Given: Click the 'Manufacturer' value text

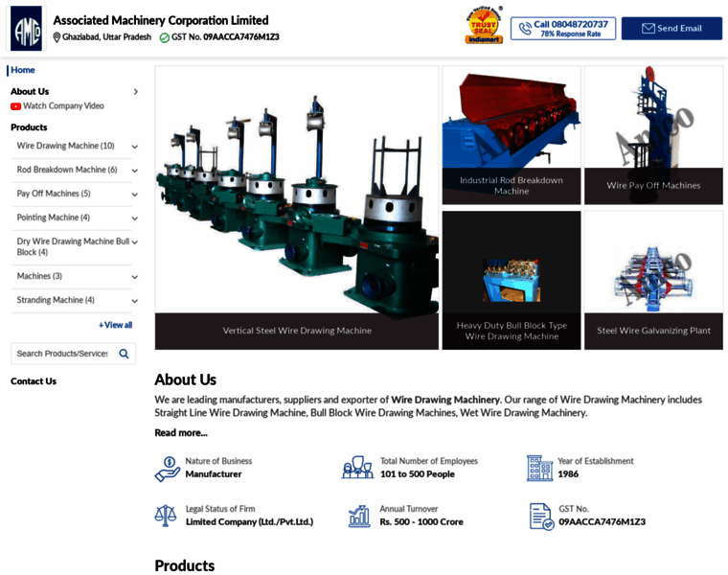Looking at the screenshot, I should (214, 474).
